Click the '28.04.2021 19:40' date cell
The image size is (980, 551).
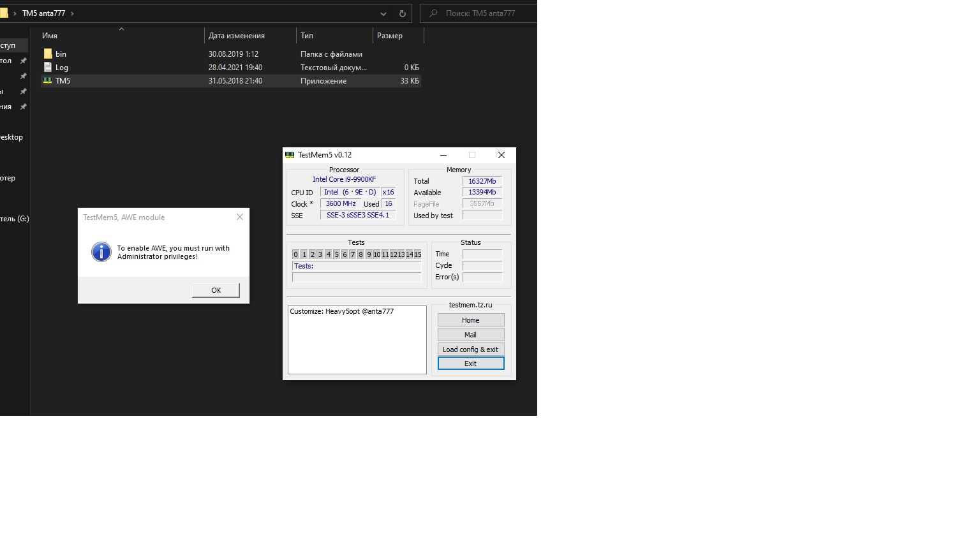pos(235,68)
